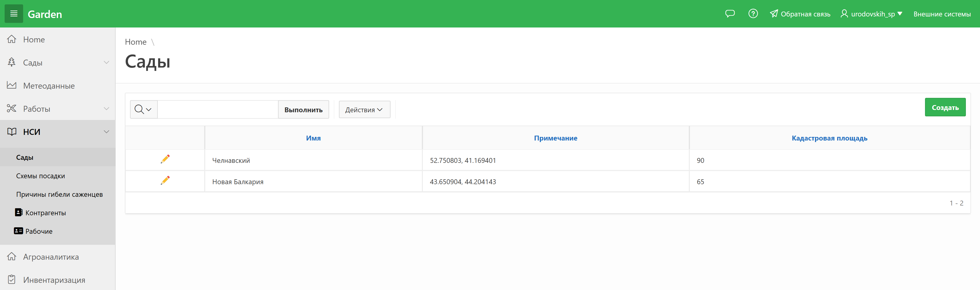Viewport: 980px width, 290px height.
Task: Focus the report search text field
Action: [x=218, y=109]
